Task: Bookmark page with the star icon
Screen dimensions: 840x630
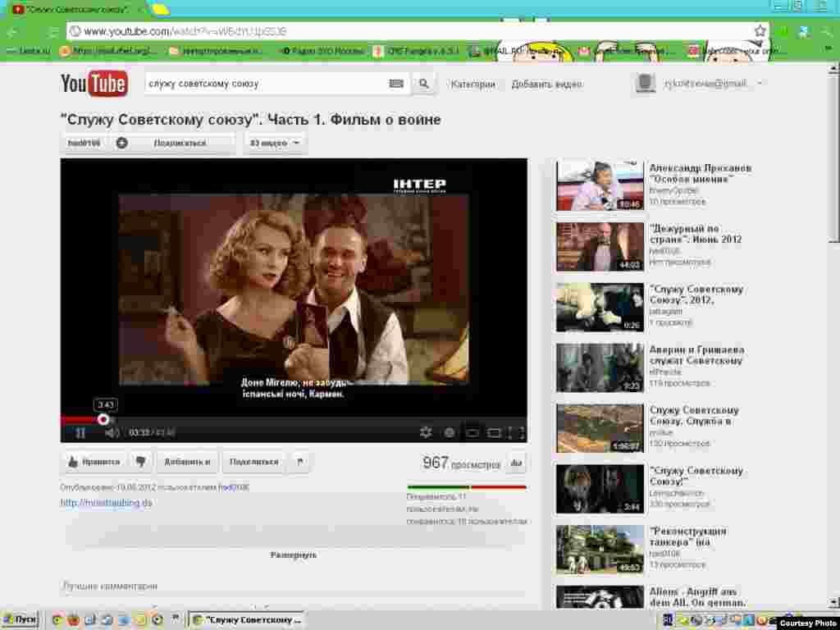Action: pos(760,31)
